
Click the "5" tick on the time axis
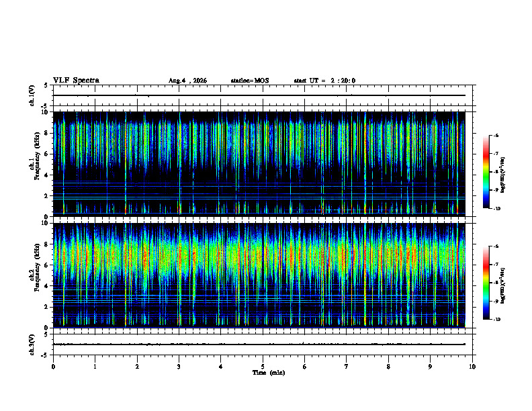(263, 367)
